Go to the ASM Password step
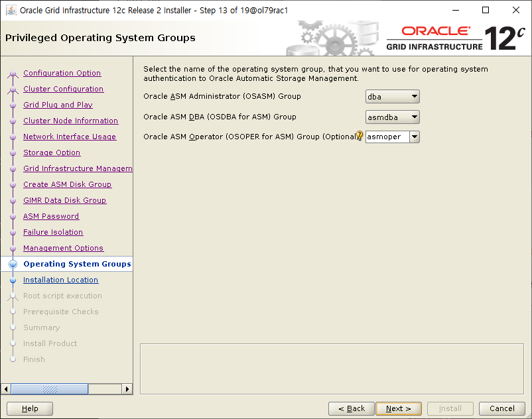This screenshot has width=532, height=419. tap(51, 216)
